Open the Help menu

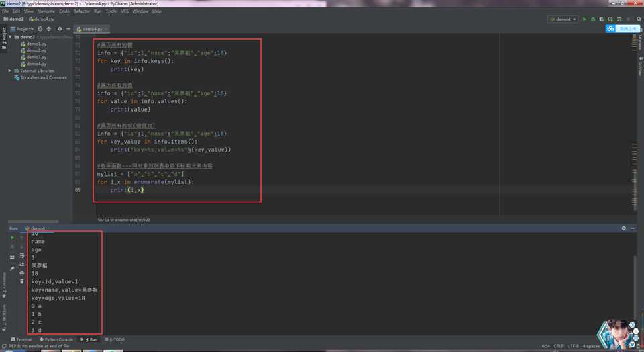[x=156, y=11]
